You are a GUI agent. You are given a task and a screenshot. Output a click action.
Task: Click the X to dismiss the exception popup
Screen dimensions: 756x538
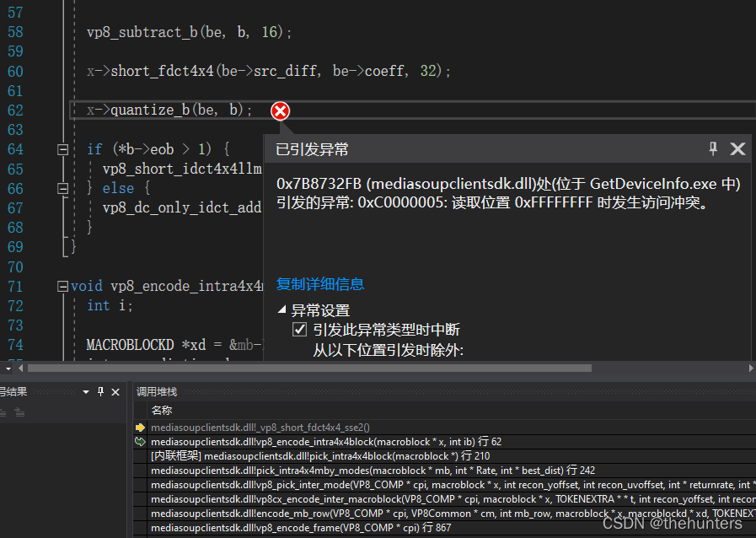(737, 148)
